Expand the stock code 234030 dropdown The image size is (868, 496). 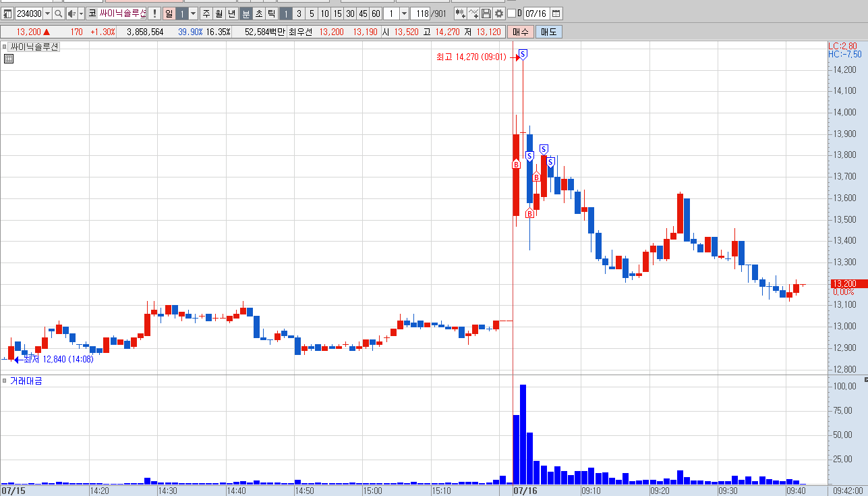click(47, 13)
